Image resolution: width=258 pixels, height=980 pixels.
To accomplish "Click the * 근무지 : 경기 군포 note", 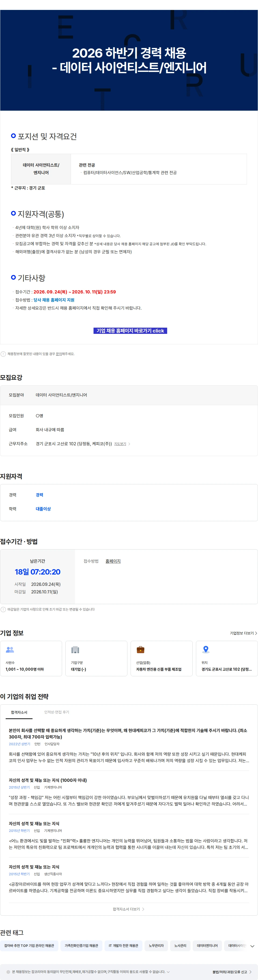I will (28, 188).
